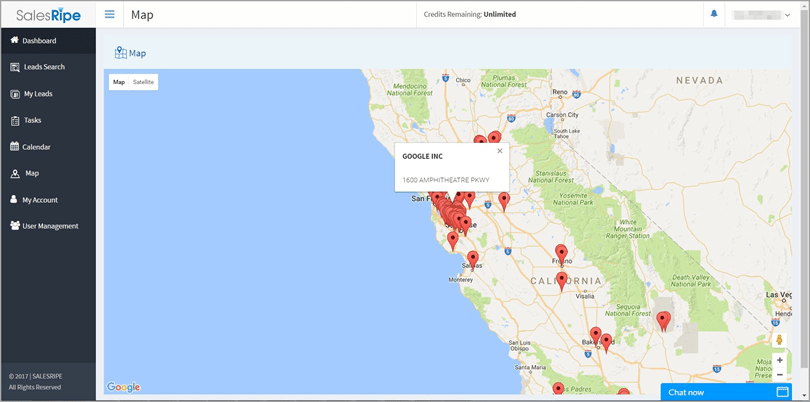The image size is (810, 402).
Task: Switch map to Satellite view
Action: coord(143,82)
